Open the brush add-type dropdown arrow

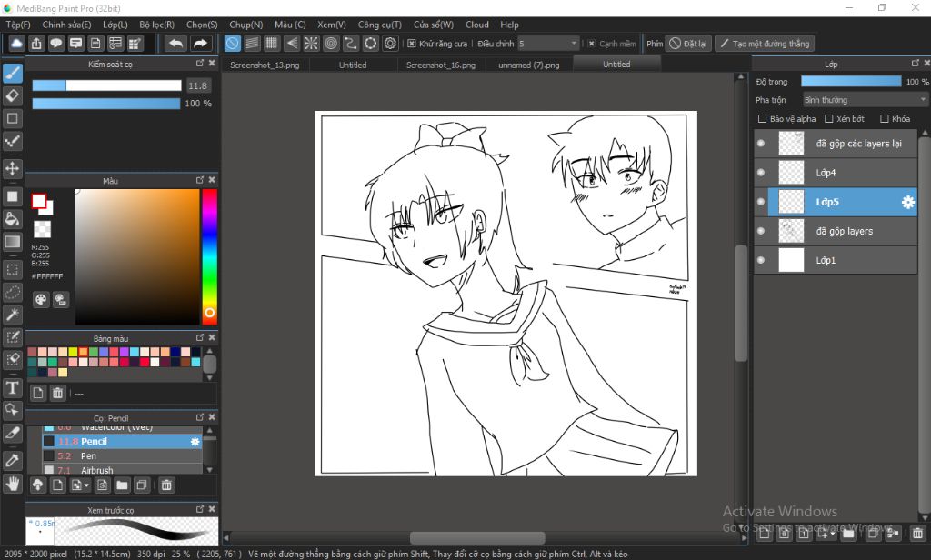[86, 485]
